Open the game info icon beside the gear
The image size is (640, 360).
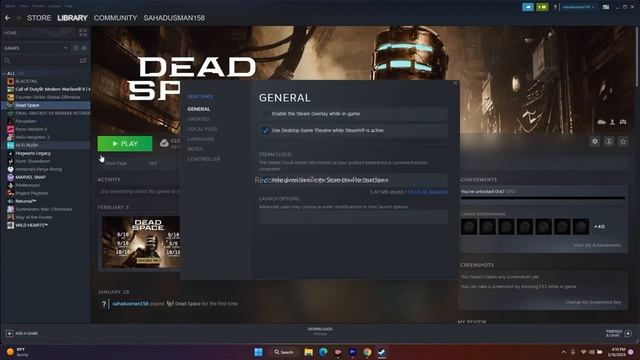[x=609, y=141]
